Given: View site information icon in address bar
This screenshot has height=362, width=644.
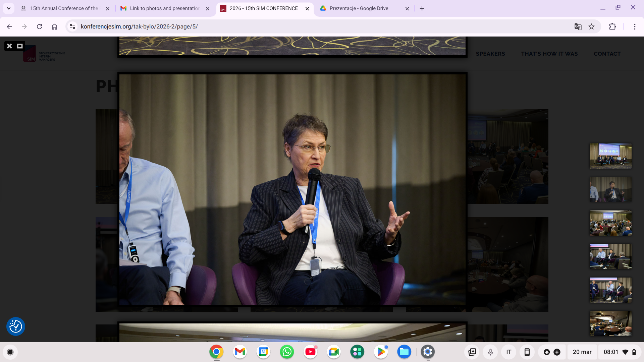Looking at the screenshot, I should 72,26.
